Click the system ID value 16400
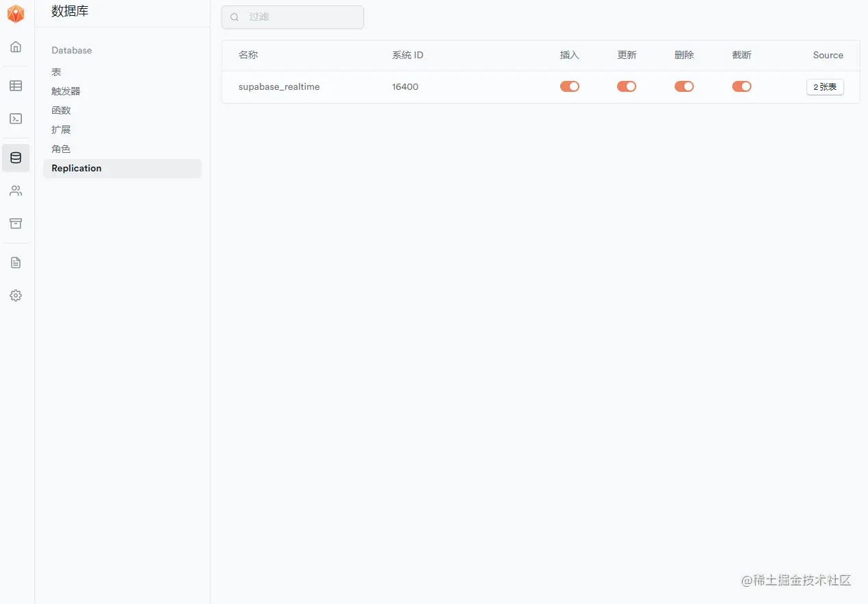This screenshot has height=604, width=868. 405,87
